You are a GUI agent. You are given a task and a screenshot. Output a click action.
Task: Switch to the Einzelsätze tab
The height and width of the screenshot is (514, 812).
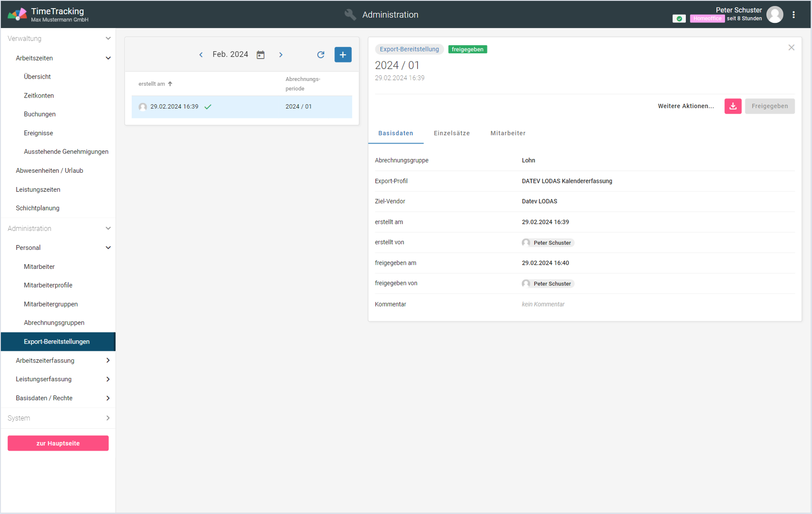tap(451, 133)
